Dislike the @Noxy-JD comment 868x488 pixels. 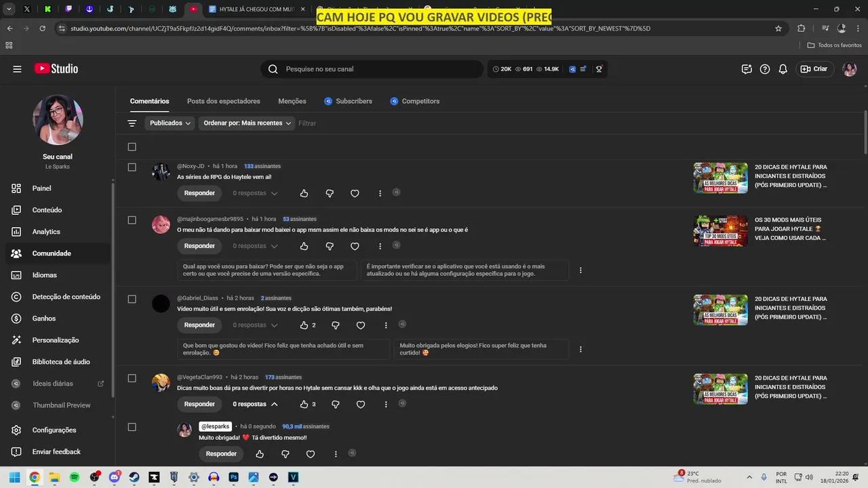click(x=330, y=193)
